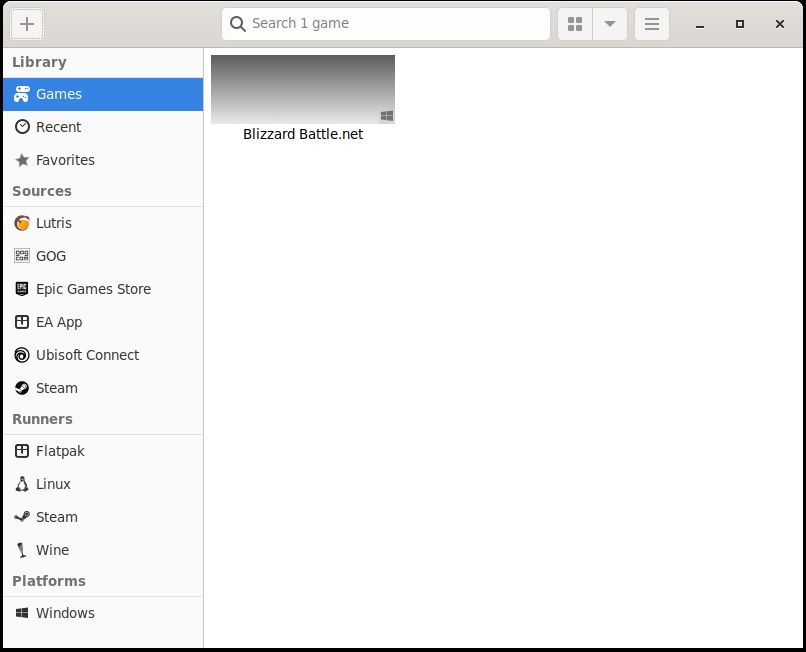The height and width of the screenshot is (652, 806).
Task: Click the Windows badge on Battle.net banner
Action: point(387,116)
